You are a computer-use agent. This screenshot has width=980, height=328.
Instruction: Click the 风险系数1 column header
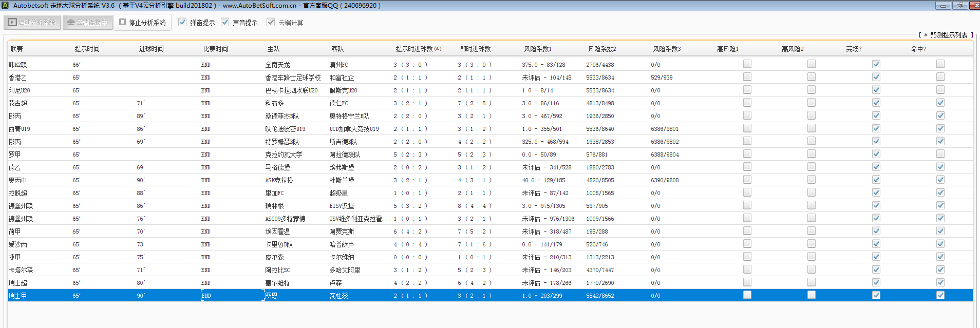pos(538,49)
